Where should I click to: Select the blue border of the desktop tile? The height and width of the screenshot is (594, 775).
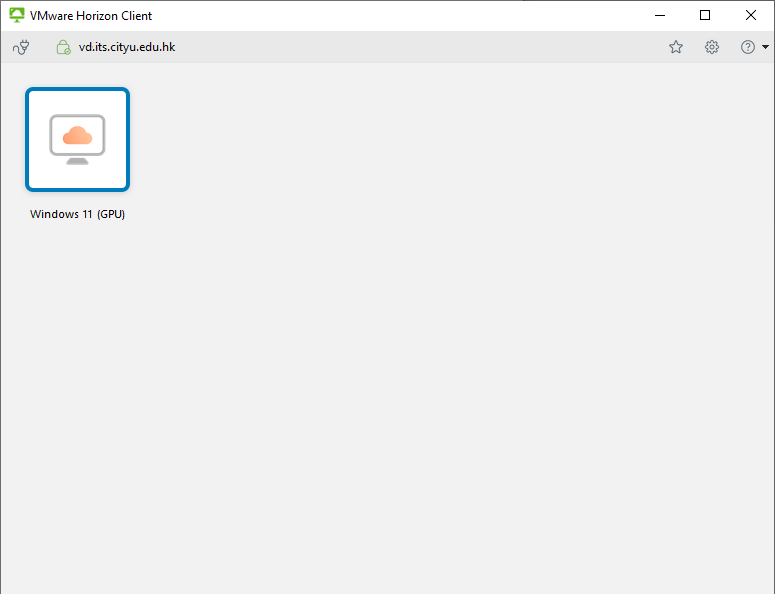pyautogui.click(x=28, y=139)
